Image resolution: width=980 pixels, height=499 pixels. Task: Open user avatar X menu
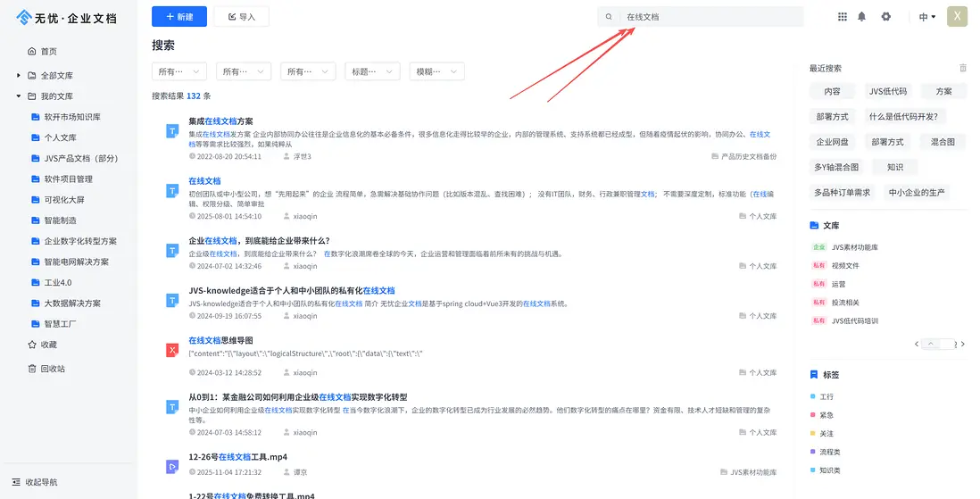[957, 16]
